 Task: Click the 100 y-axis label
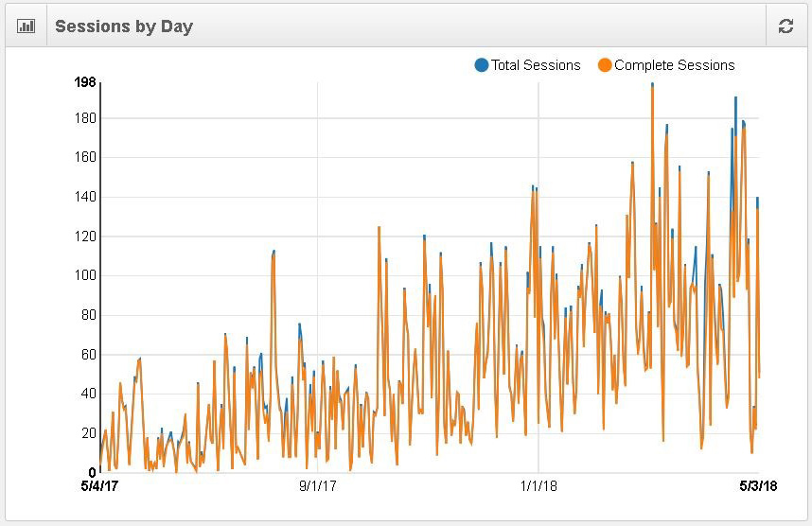[x=85, y=275]
